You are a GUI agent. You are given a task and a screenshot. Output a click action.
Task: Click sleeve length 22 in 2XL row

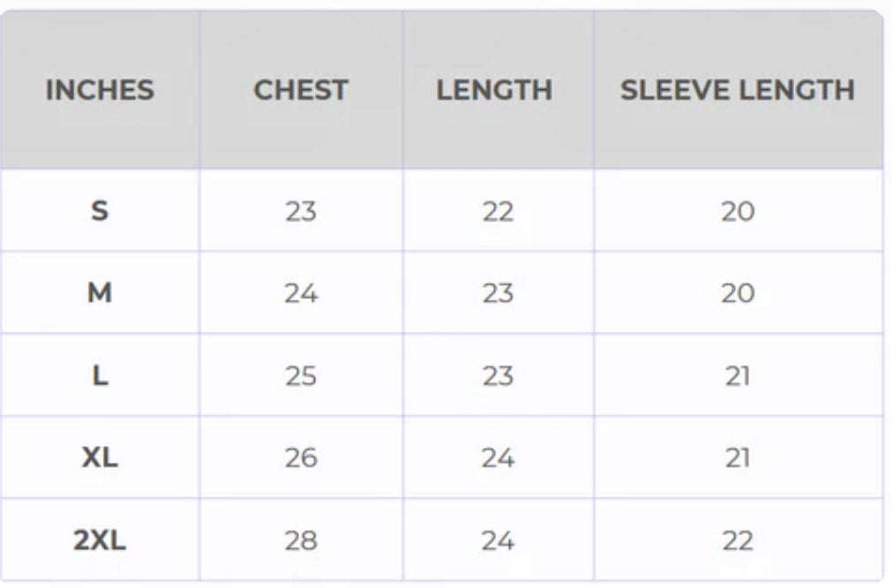(x=738, y=540)
